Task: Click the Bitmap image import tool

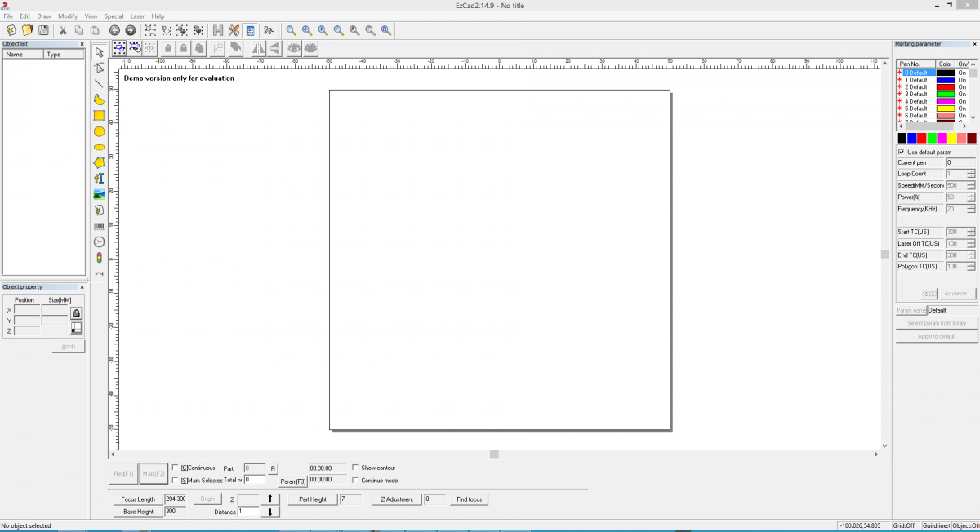Action: click(99, 194)
